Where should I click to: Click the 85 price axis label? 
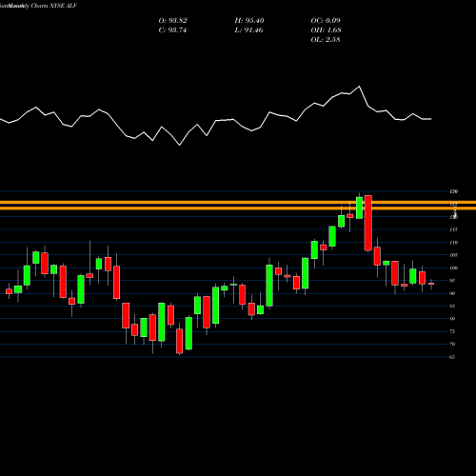coord(453,306)
